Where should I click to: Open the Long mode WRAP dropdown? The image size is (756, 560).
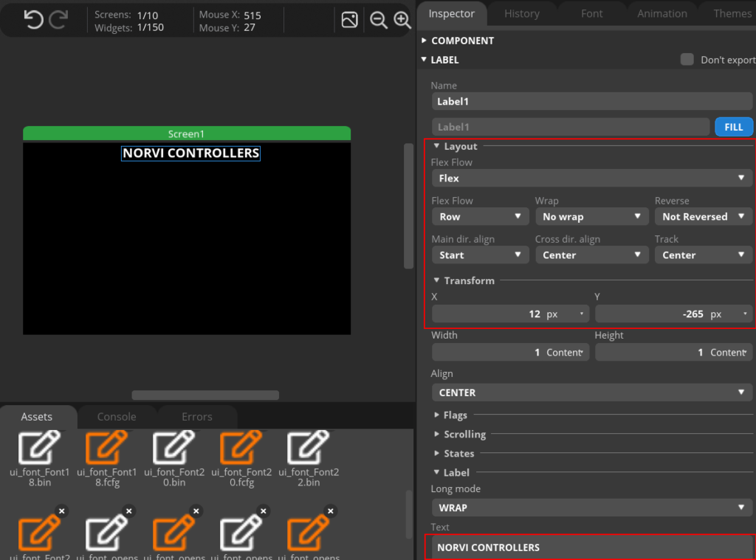[591, 508]
